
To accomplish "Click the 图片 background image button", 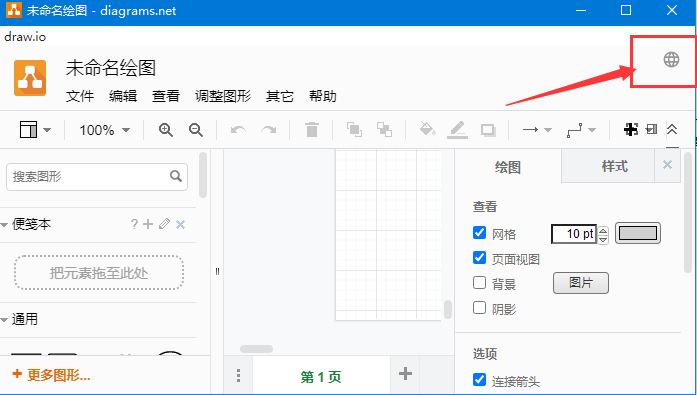I will click(x=581, y=283).
